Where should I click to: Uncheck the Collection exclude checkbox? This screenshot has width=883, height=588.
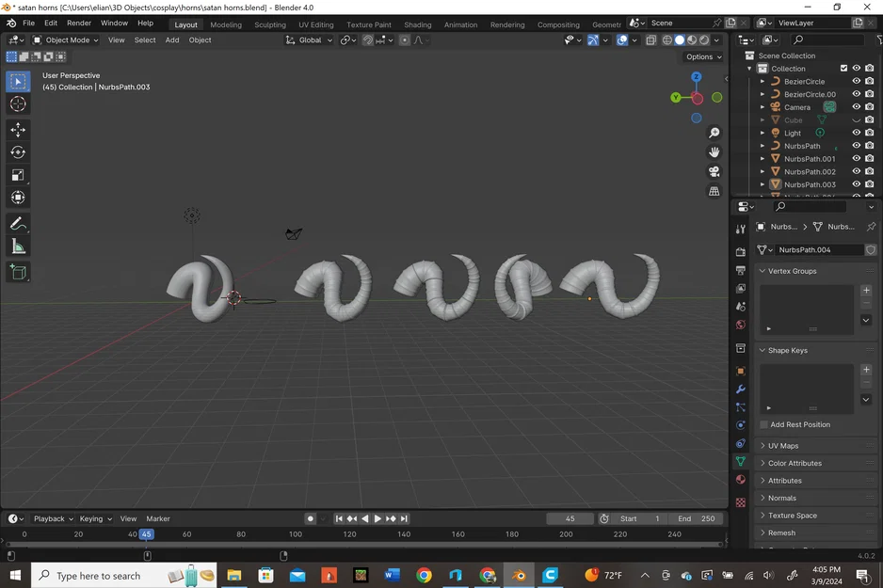(843, 68)
